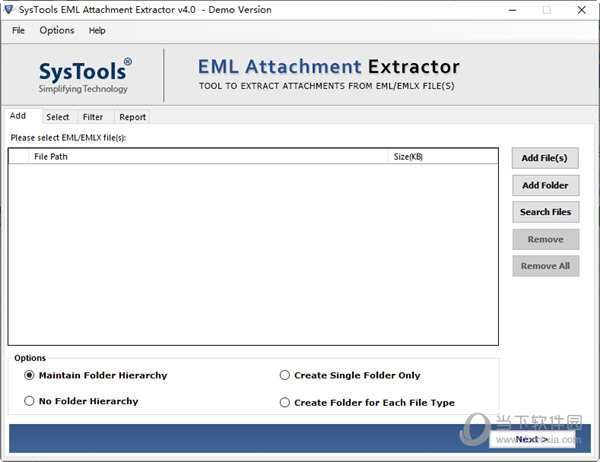Open the Options menu

click(57, 30)
